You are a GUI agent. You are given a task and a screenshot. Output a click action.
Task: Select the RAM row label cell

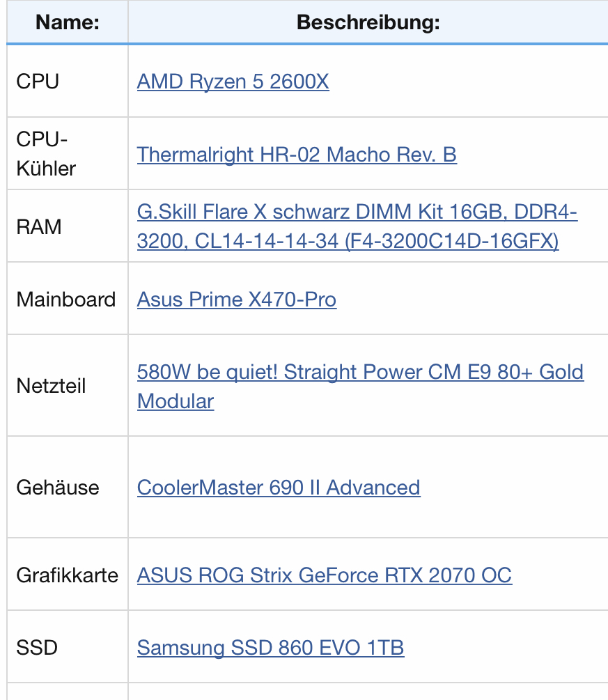pyautogui.click(x=68, y=226)
